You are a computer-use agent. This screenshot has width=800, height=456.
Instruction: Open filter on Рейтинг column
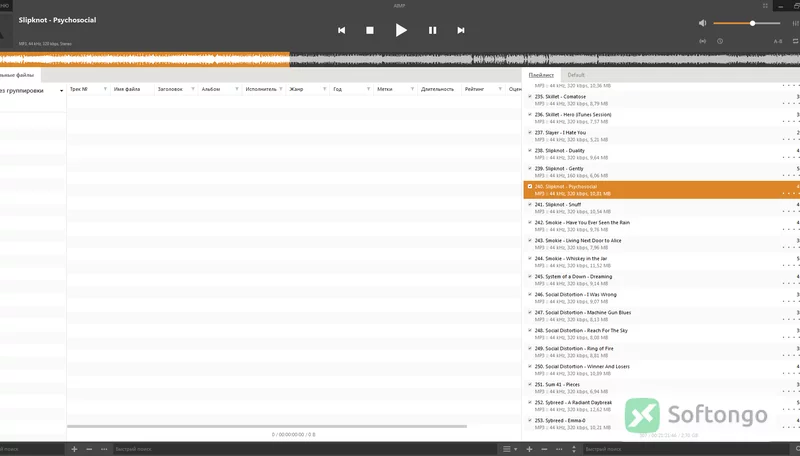[x=500, y=89]
